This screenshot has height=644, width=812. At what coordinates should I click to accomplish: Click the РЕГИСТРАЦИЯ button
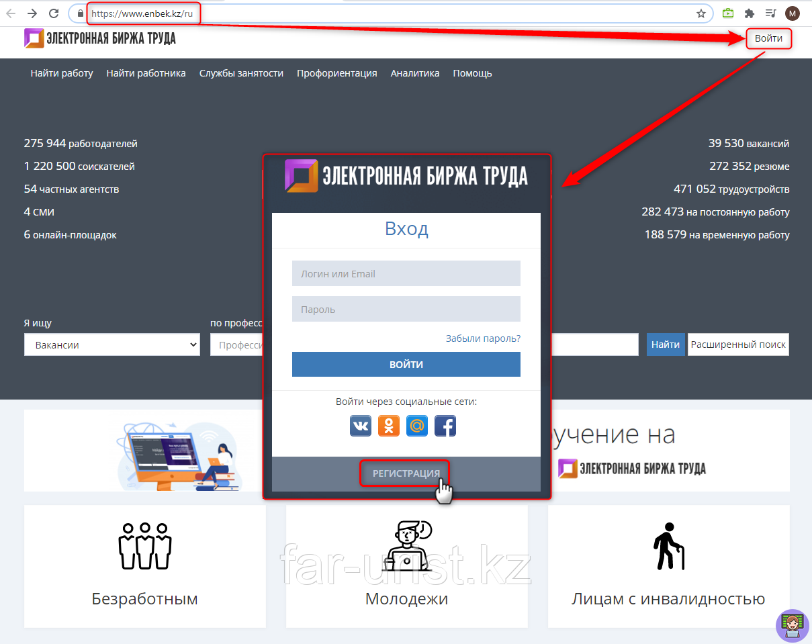[406, 473]
